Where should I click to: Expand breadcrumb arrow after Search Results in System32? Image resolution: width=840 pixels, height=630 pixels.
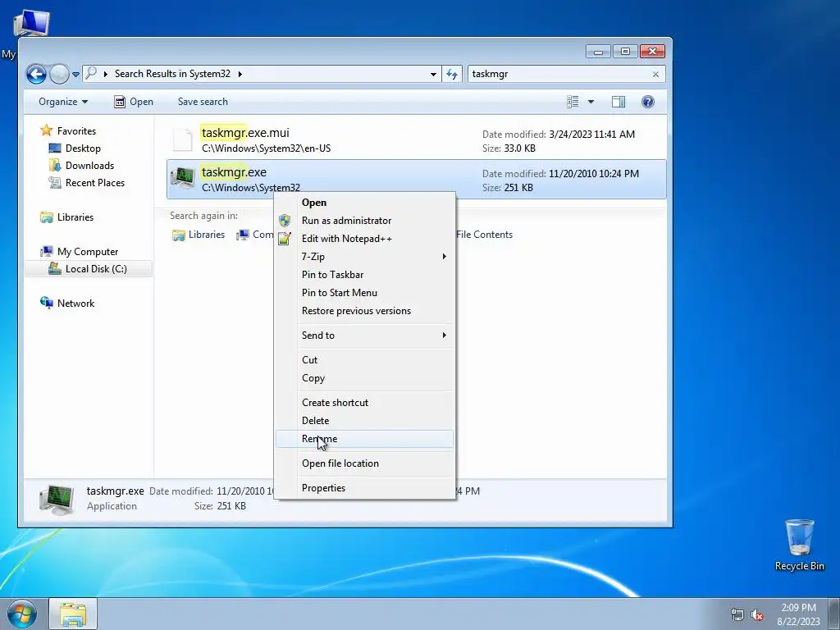click(240, 74)
